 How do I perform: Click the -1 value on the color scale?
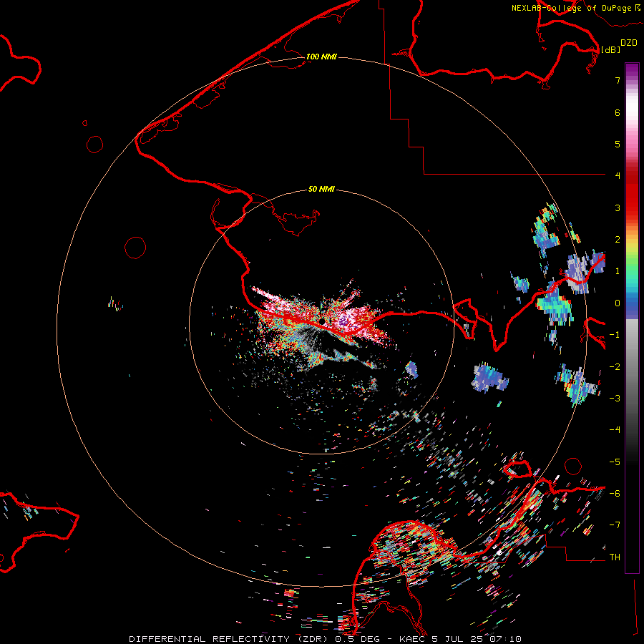pos(615,335)
